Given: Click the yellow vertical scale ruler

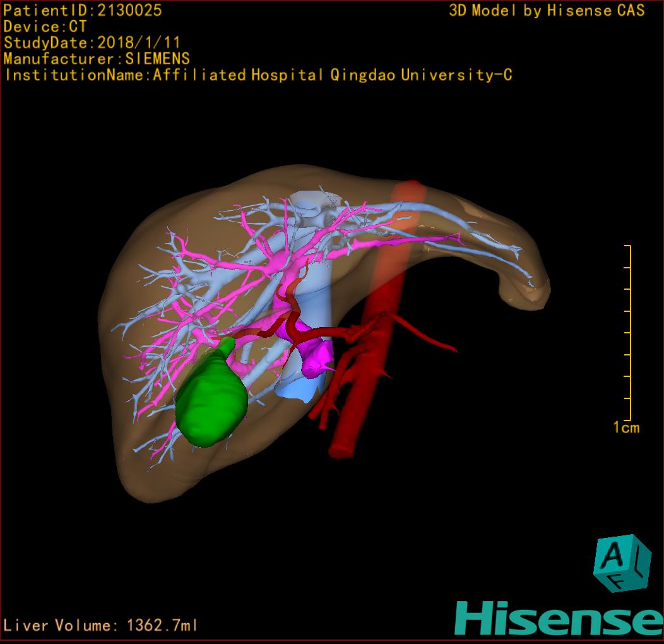Looking at the screenshot, I should click(629, 332).
